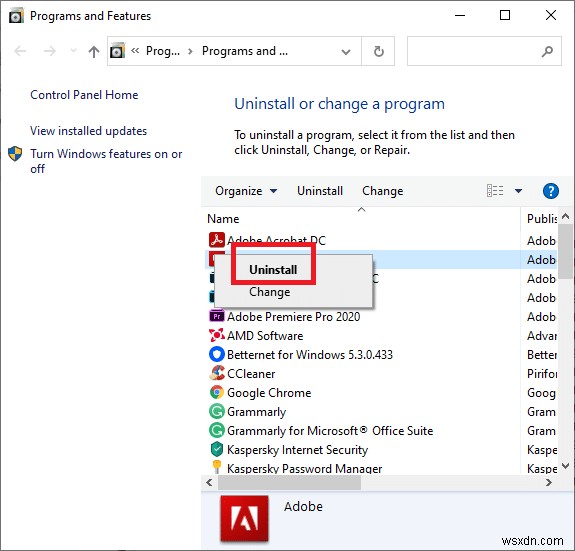Click the Adobe Acrobat DC icon

(217, 240)
